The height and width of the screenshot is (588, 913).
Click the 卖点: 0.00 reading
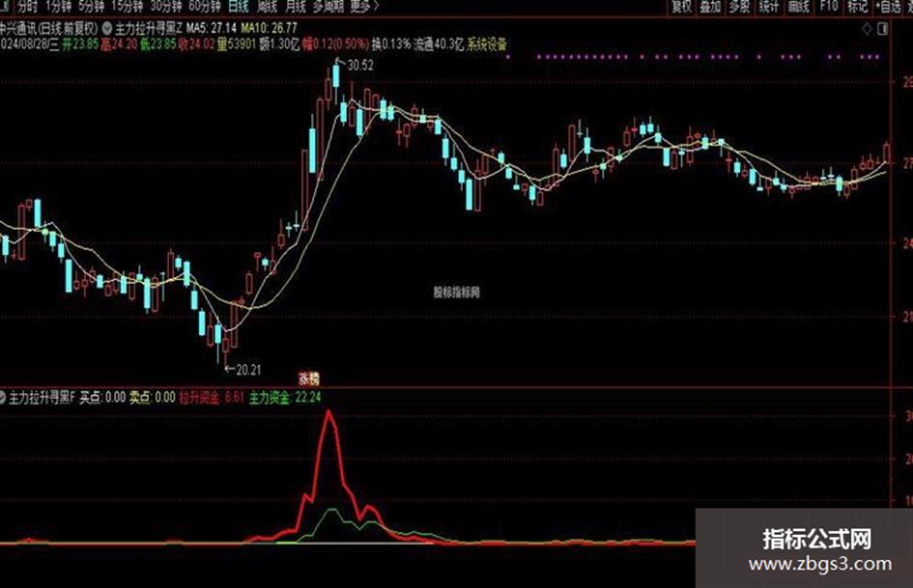click(x=152, y=398)
